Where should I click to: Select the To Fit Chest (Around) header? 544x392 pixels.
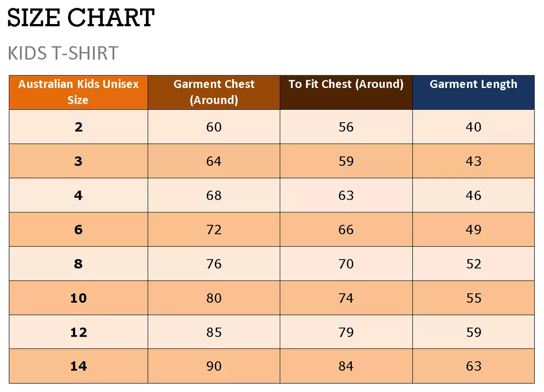pyautogui.click(x=346, y=92)
